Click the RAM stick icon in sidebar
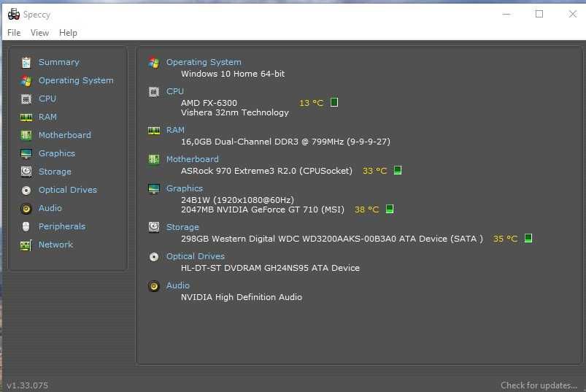Screen dimensions: 586x392 point(26,118)
